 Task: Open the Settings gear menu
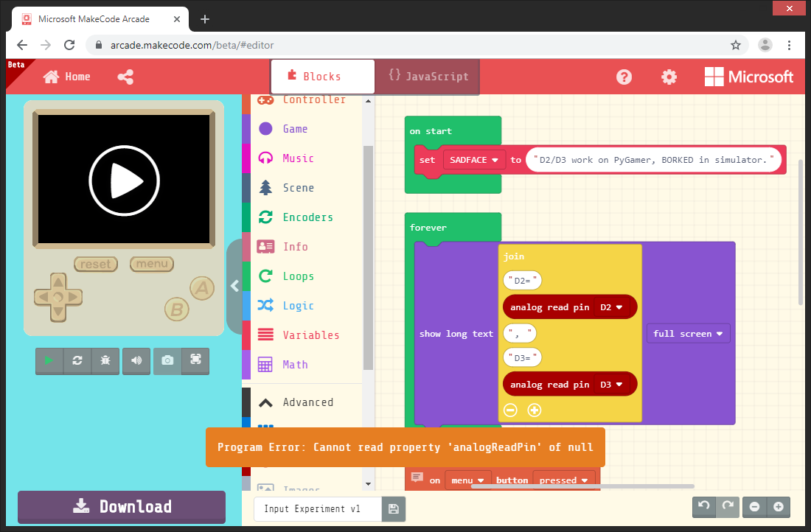tap(669, 77)
